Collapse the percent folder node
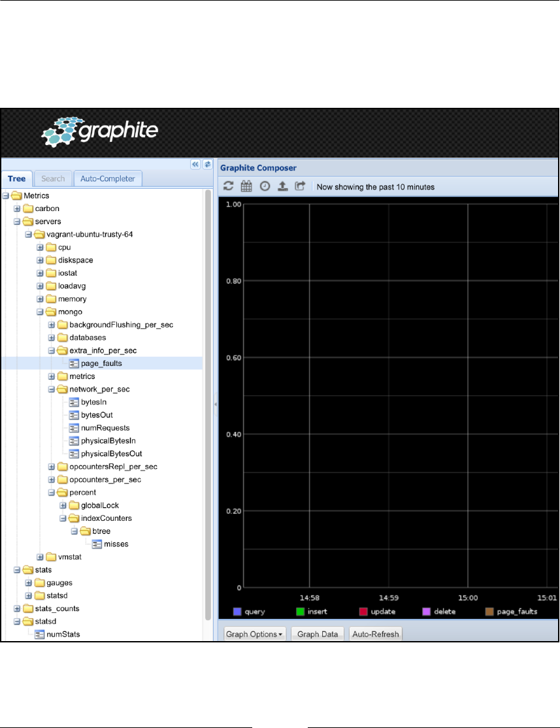Screen dimensions: 560x728 pyautogui.click(x=52, y=493)
